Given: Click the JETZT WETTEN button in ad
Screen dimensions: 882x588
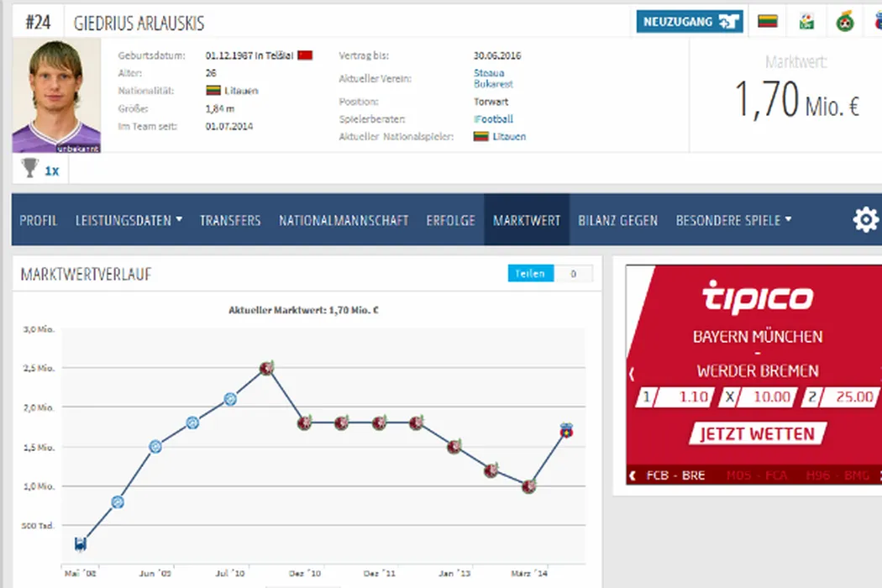Looking at the screenshot, I should (758, 433).
